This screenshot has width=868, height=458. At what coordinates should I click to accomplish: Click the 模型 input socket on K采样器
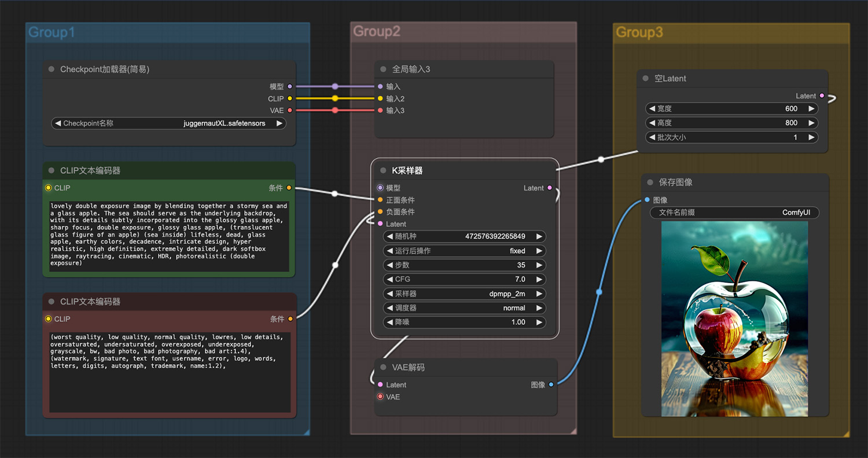380,188
